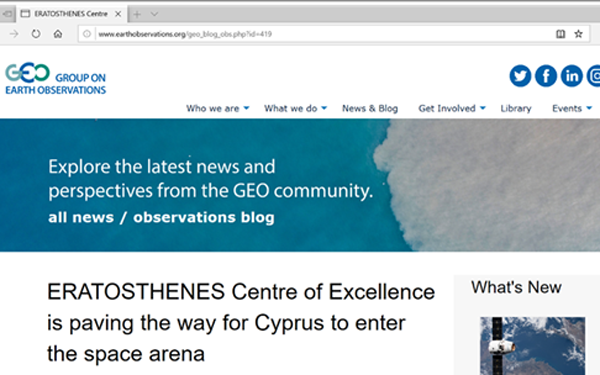Expand the What we do menu
The height and width of the screenshot is (375, 600).
coord(295,109)
